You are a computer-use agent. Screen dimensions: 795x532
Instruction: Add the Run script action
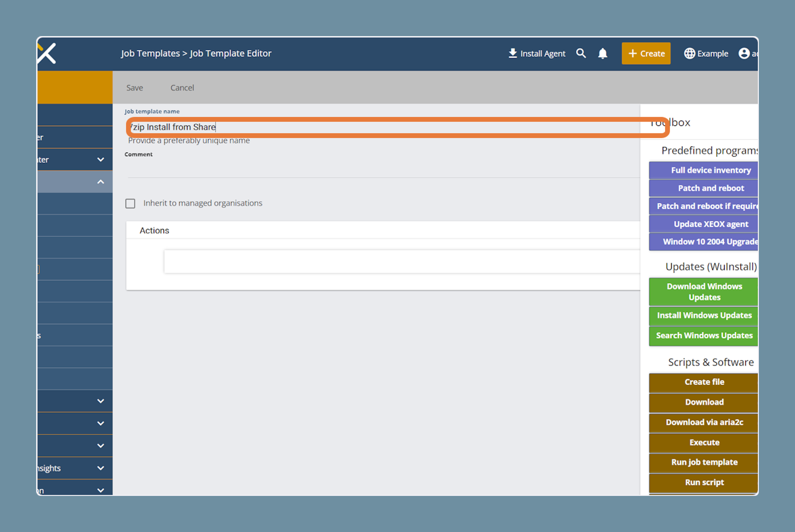(x=703, y=482)
